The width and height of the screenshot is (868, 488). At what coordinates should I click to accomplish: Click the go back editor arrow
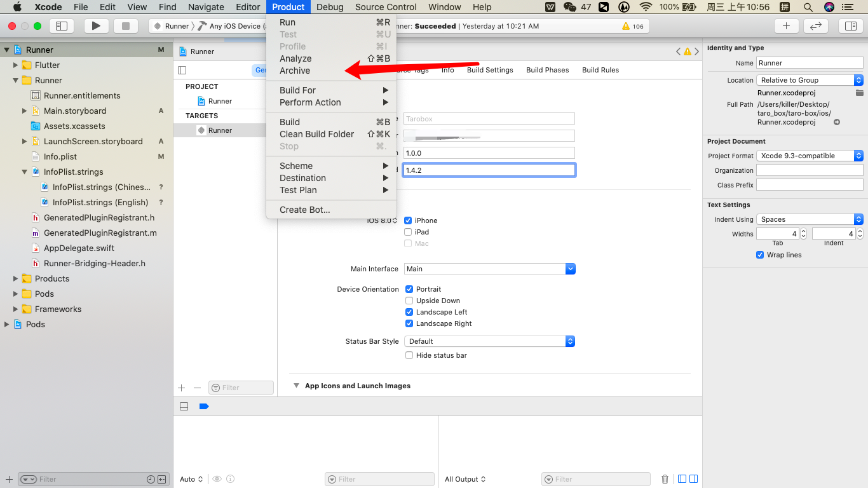point(679,51)
